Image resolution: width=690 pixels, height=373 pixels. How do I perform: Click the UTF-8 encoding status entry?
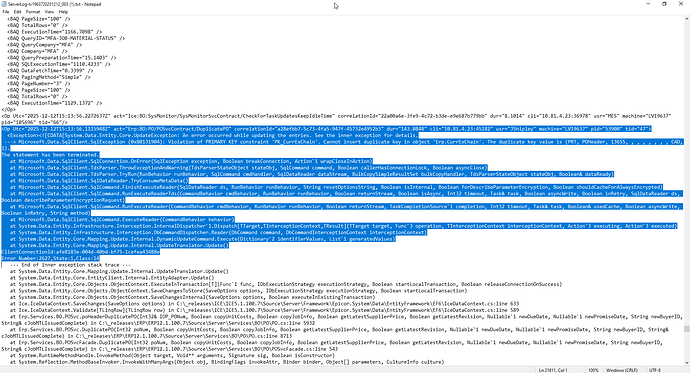654,370
